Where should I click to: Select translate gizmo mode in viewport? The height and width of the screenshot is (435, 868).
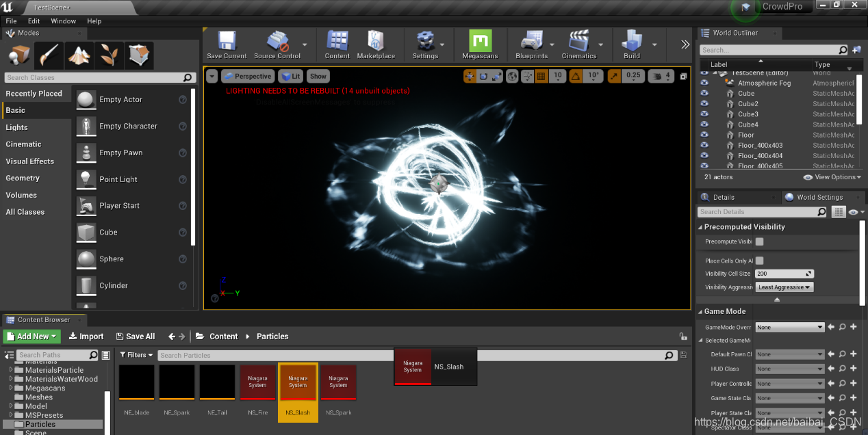tap(470, 76)
